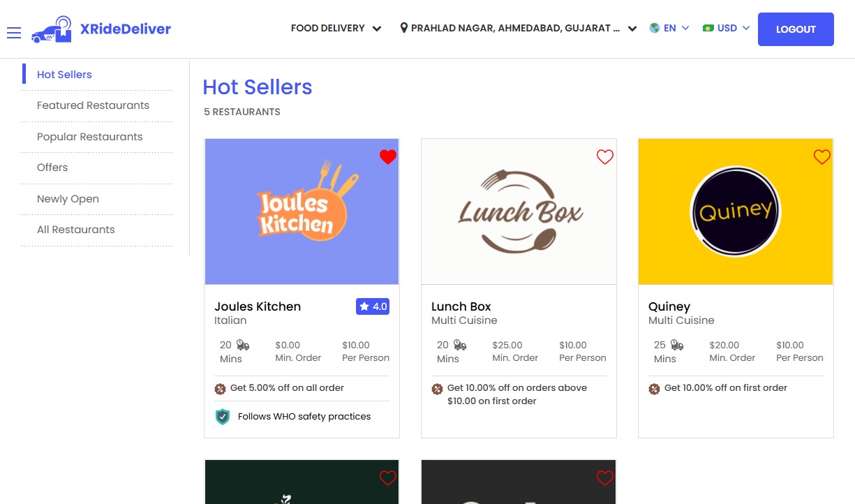855x504 pixels.
Task: Select Offers from the sidebar menu
Action: point(52,168)
